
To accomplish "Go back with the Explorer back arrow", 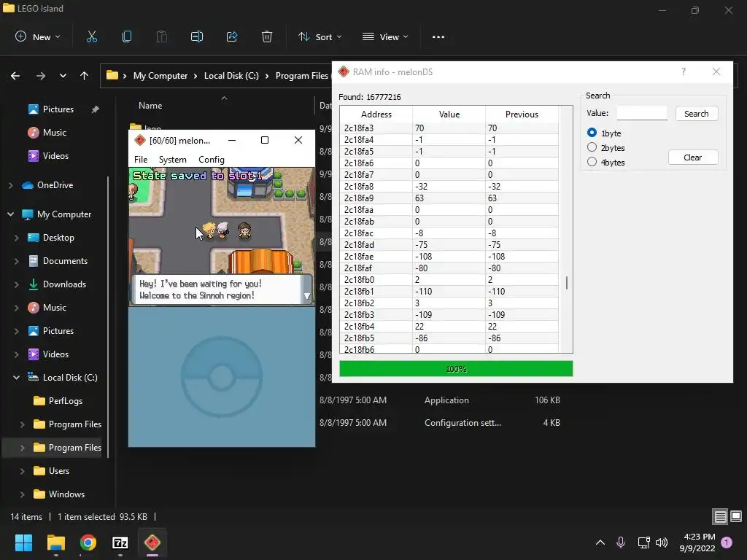I will 15,76.
